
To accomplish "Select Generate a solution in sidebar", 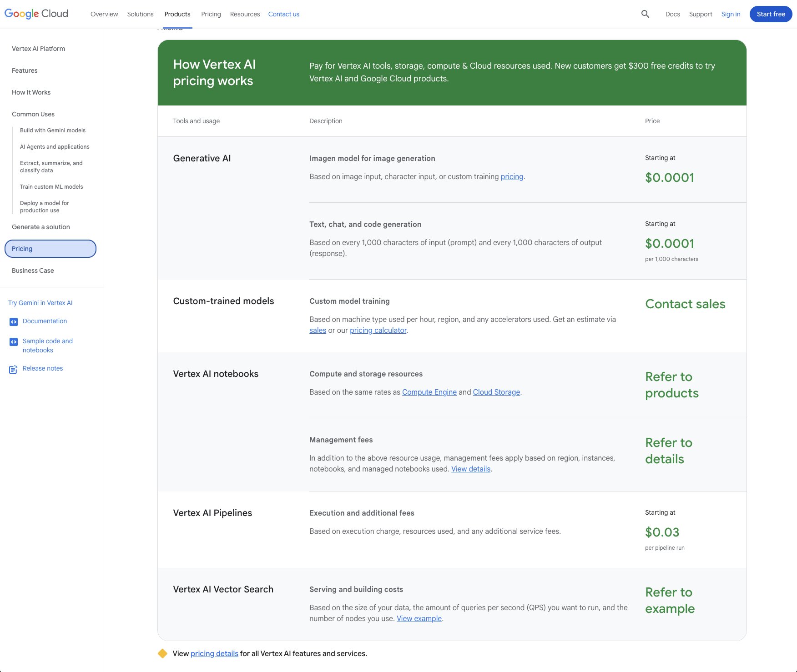I will coord(41,227).
